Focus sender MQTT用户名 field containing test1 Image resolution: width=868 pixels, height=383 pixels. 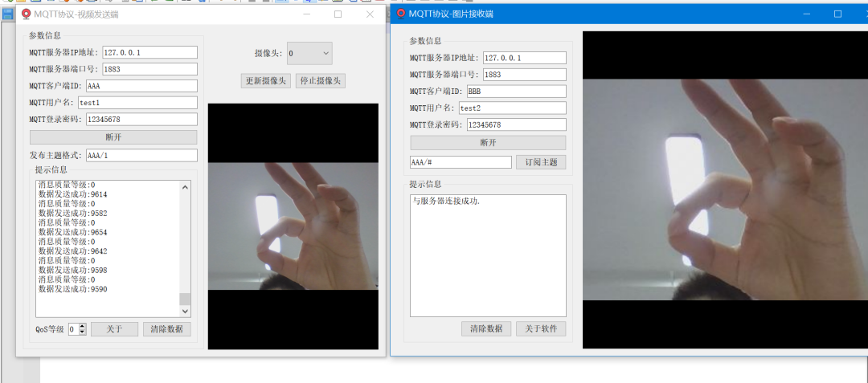tap(137, 102)
